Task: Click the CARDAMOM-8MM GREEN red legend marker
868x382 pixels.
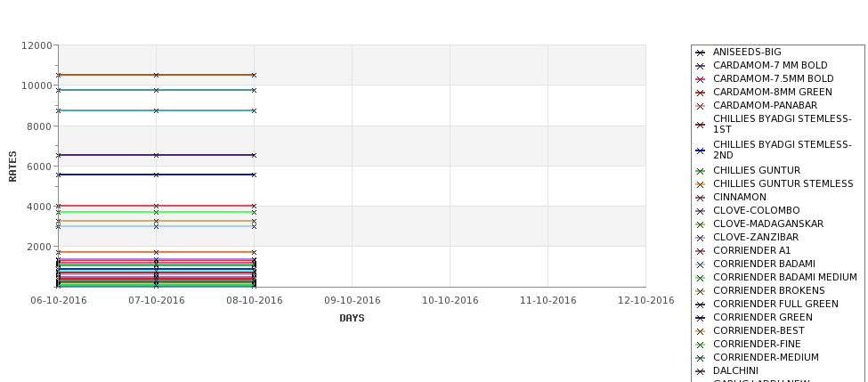Action: pos(700,93)
